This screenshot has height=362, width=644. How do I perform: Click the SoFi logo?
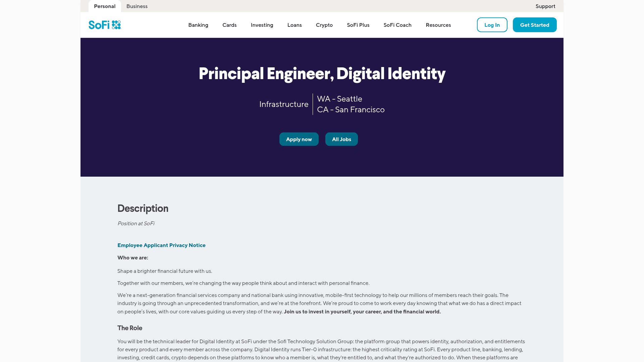tap(105, 25)
